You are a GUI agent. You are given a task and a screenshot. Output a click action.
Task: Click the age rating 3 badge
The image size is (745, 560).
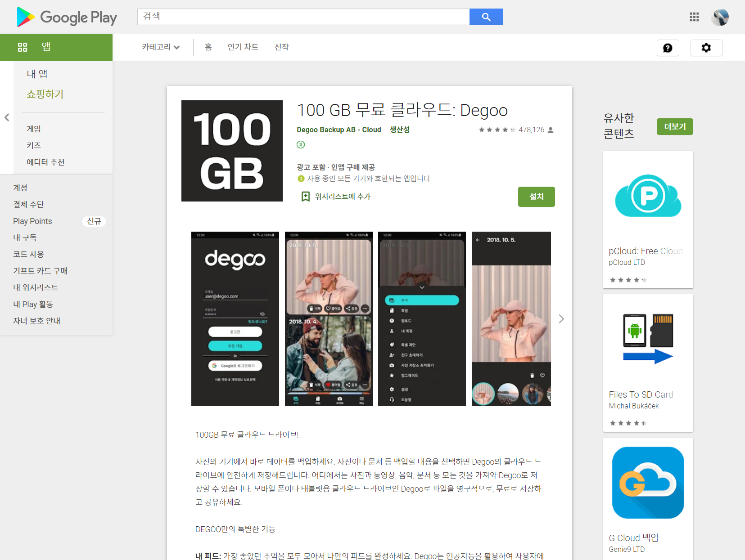[x=301, y=144]
